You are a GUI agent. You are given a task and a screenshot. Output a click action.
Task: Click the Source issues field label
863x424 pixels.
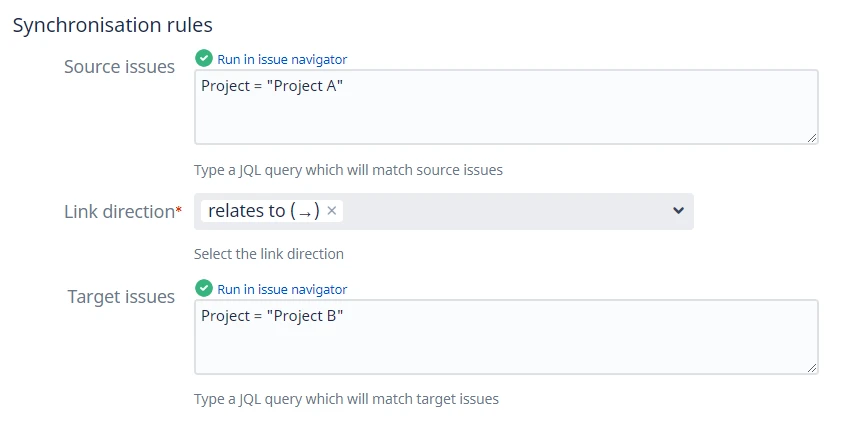(x=119, y=67)
